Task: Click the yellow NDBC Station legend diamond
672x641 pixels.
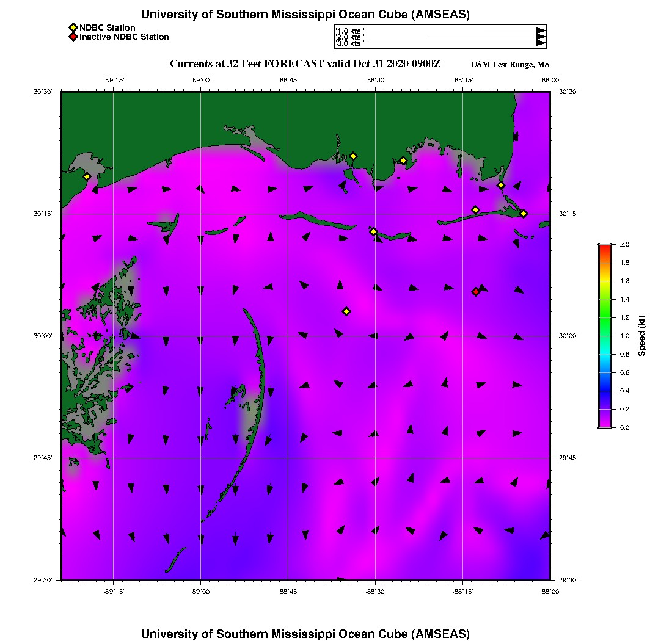Action: pos(73,27)
